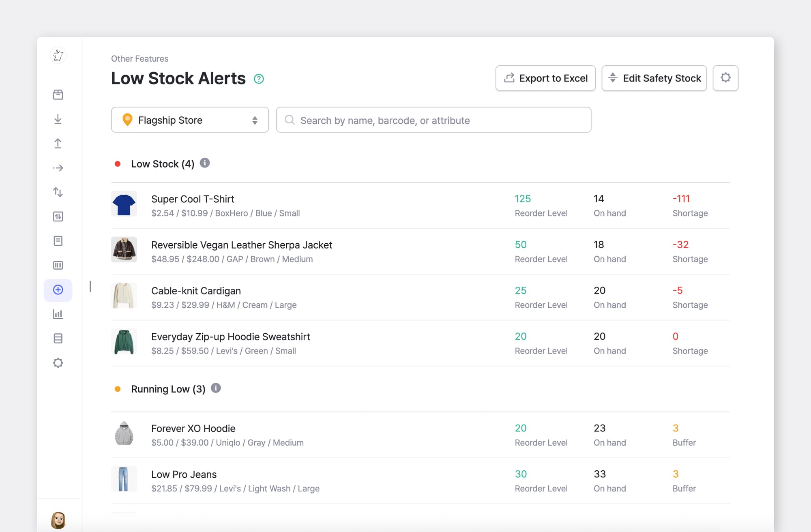The width and height of the screenshot is (811, 532).
Task: Open the gear settings button beside Edit Safety Stock
Action: [725, 78]
